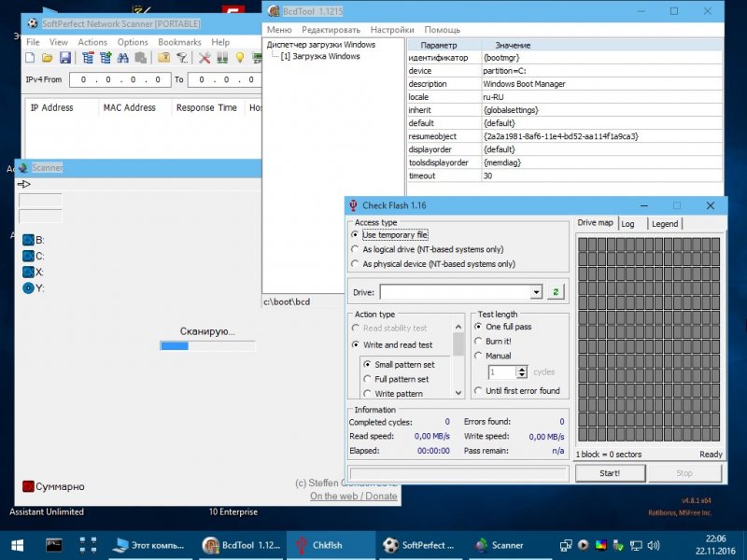Select the C: drive icon in Scanner
The image size is (747, 560).
tap(28, 256)
